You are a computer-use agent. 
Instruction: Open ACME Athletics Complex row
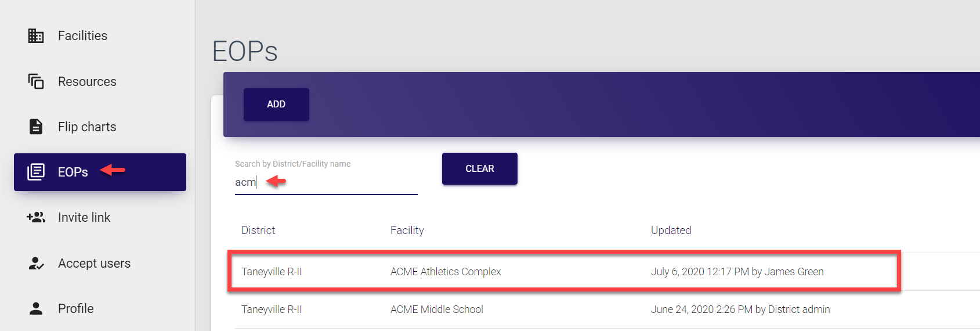[x=446, y=272]
